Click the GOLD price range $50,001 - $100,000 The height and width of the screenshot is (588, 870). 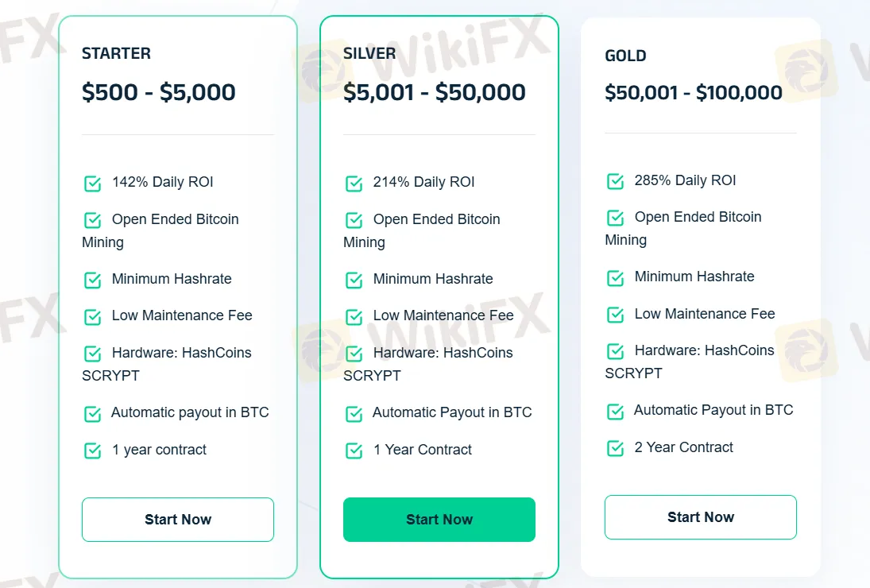700,92
